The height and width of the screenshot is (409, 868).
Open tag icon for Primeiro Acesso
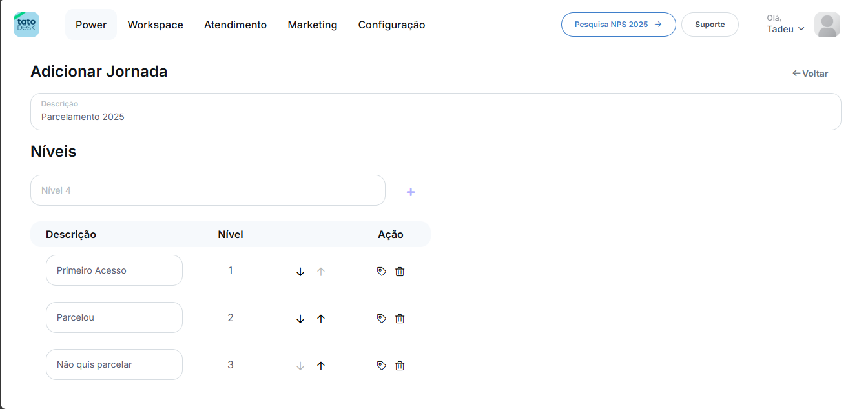381,272
